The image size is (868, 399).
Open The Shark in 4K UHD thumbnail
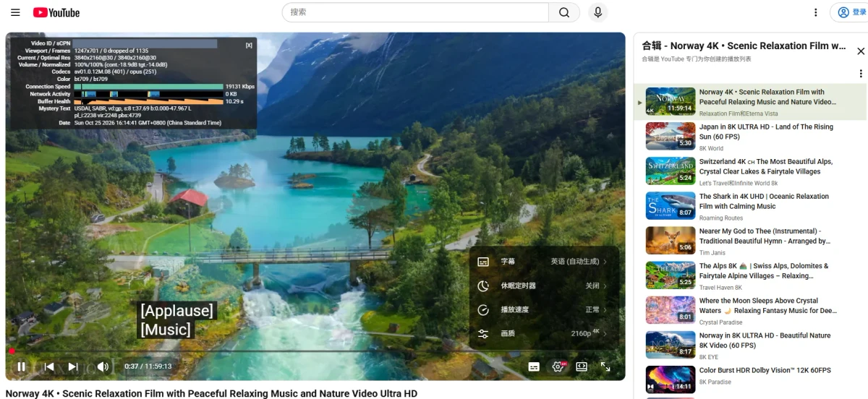click(670, 205)
